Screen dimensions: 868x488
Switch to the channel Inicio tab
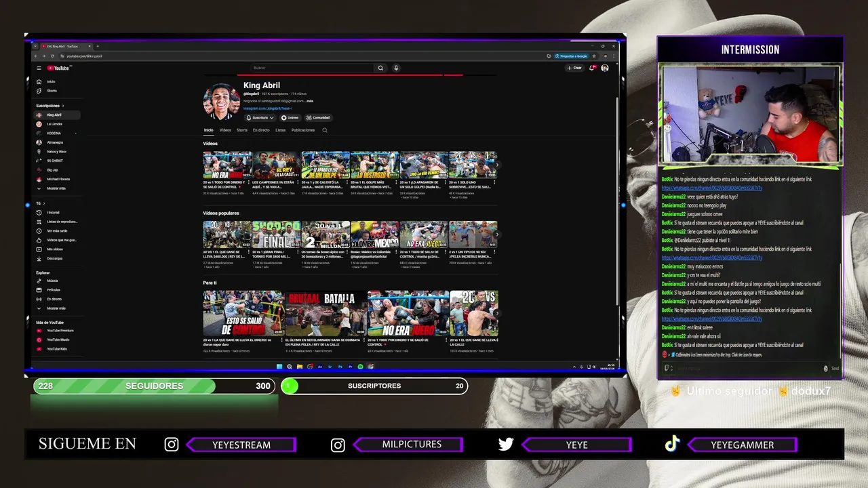[209, 130]
